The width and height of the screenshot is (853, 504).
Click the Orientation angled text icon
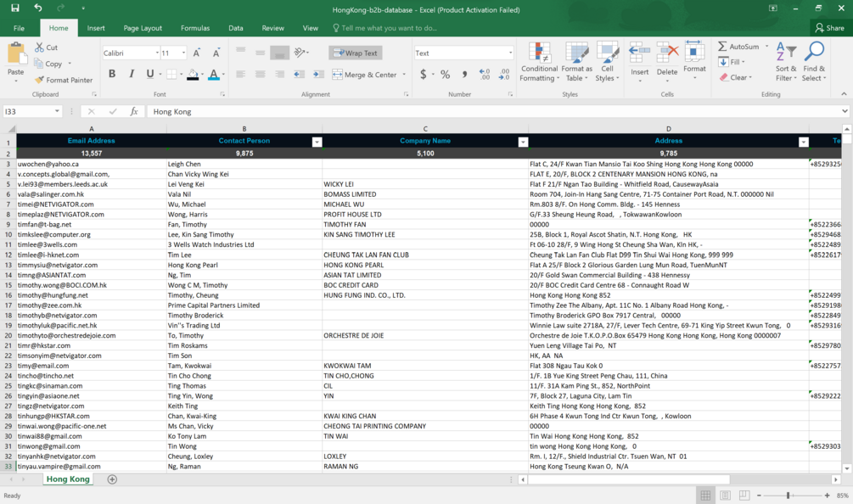[x=300, y=53]
